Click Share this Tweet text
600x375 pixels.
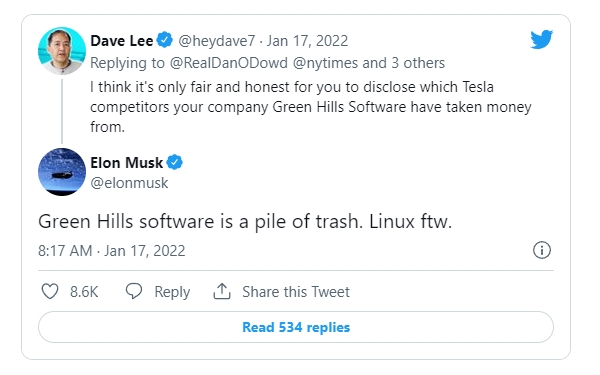[x=296, y=292]
